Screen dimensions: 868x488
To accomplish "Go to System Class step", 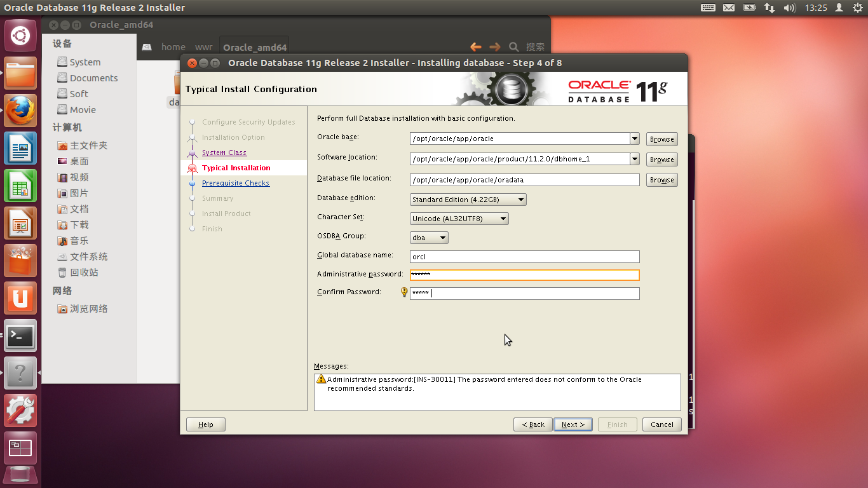I will pos(224,152).
